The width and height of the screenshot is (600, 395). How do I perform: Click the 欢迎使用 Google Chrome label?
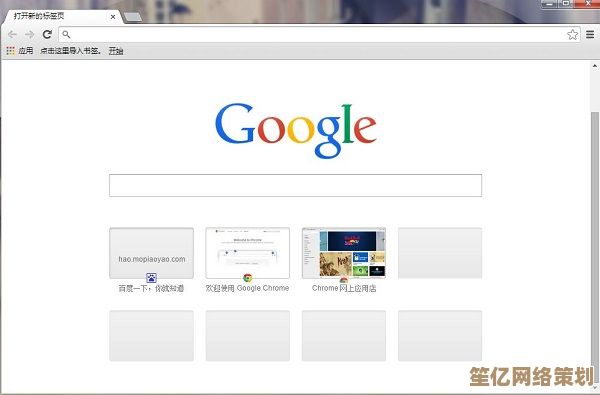tap(248, 288)
